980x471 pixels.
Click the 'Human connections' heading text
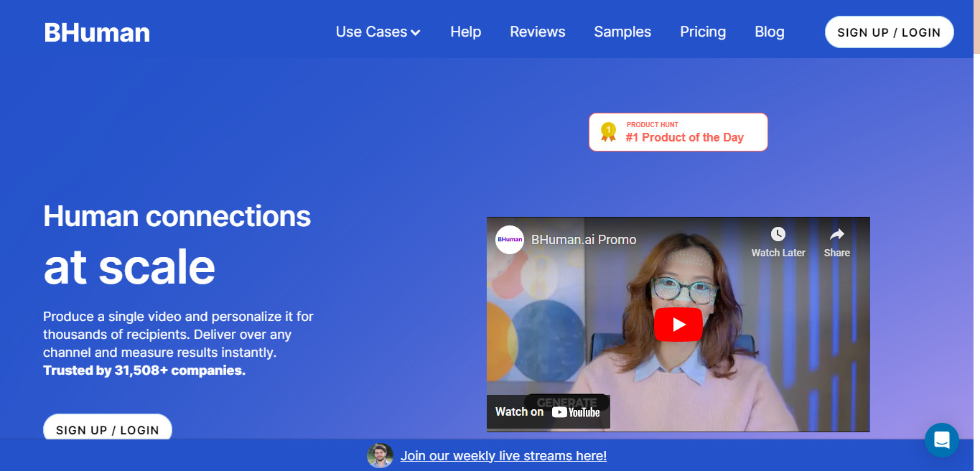point(177,216)
